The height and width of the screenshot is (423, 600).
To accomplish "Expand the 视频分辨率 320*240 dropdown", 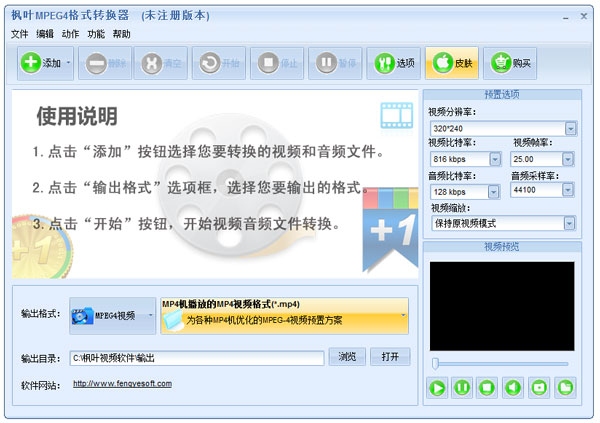I will click(x=570, y=129).
